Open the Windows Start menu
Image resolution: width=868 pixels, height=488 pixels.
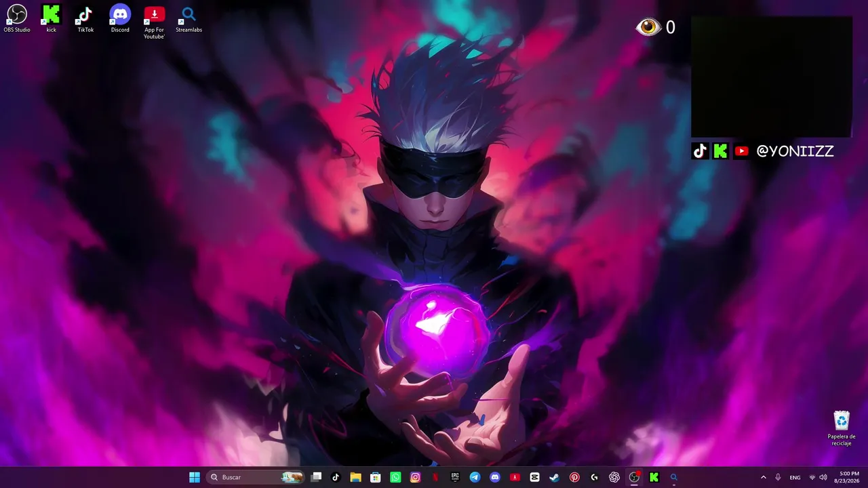coord(195,477)
